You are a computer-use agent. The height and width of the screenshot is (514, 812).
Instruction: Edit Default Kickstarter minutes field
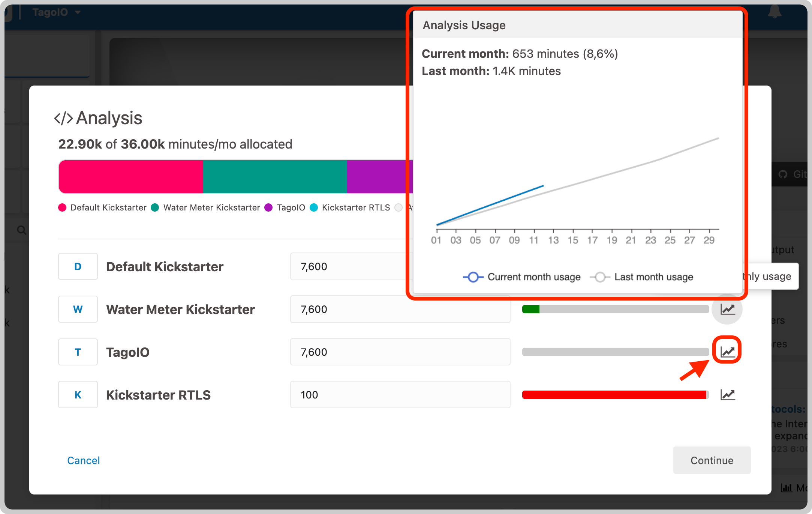(x=352, y=266)
